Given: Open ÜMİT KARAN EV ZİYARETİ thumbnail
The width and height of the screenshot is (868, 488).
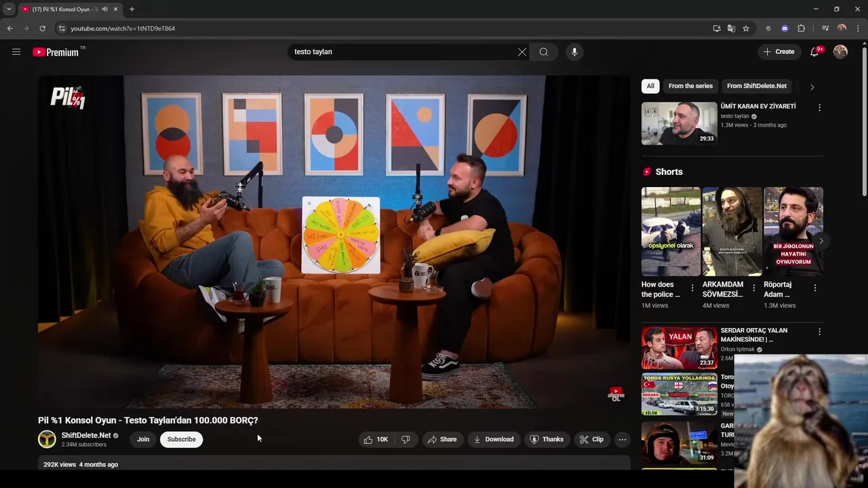Looking at the screenshot, I should tap(679, 123).
